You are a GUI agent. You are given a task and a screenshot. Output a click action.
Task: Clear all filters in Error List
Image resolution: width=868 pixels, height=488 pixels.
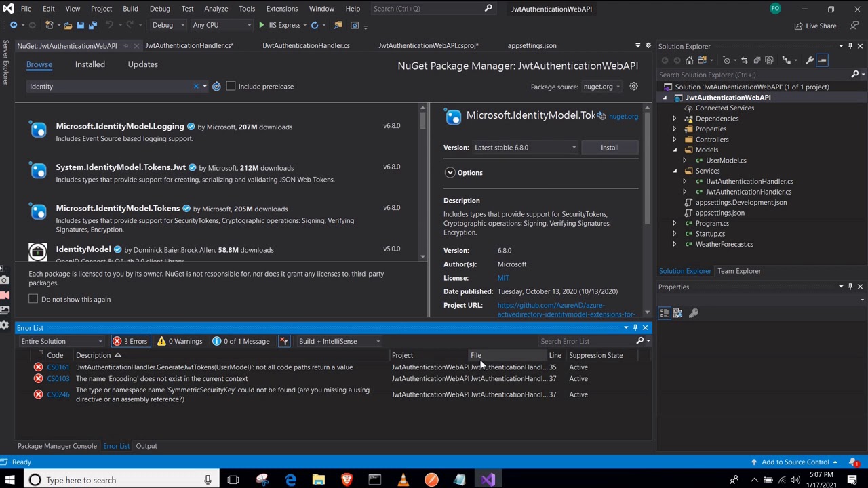click(284, 341)
